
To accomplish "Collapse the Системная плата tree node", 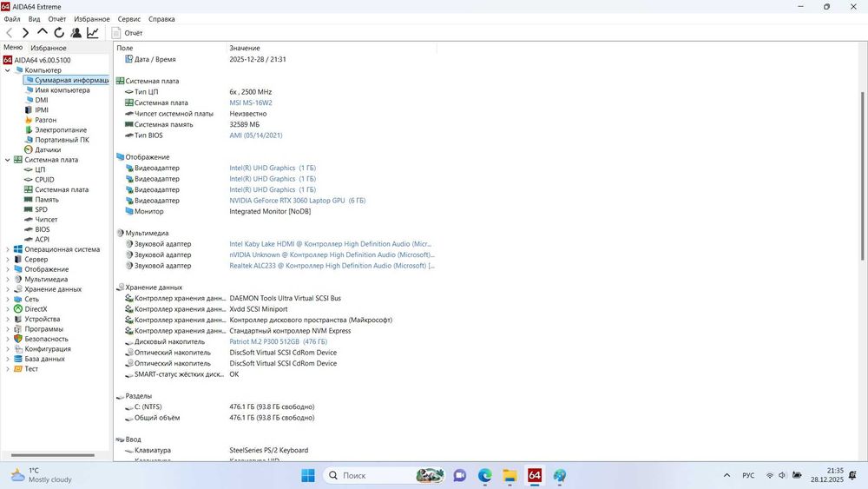I will click(x=8, y=160).
